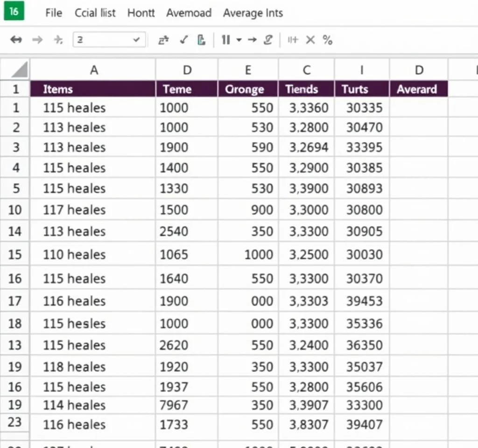
Task: Select row header 14
Action: [x=14, y=231]
